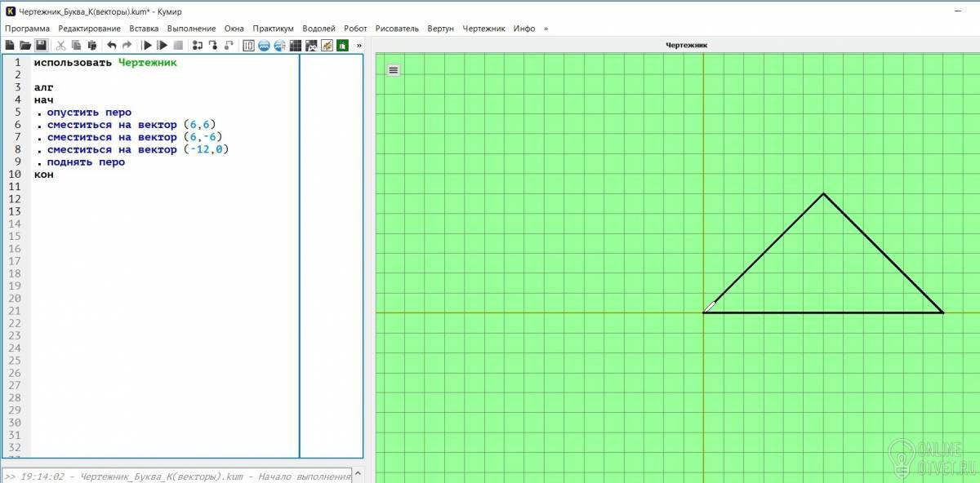Open the Рисователь menu
Viewport: 980px width, 483px height.
tap(397, 29)
